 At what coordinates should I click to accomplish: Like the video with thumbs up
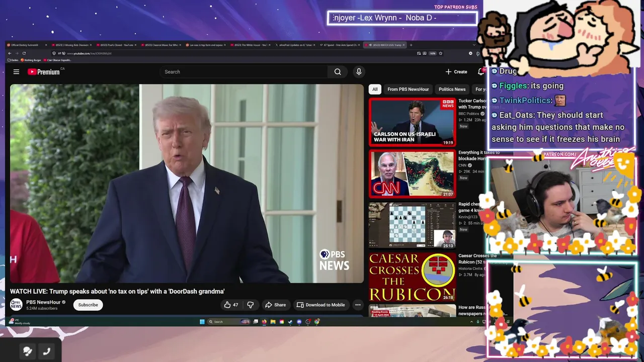(231, 305)
